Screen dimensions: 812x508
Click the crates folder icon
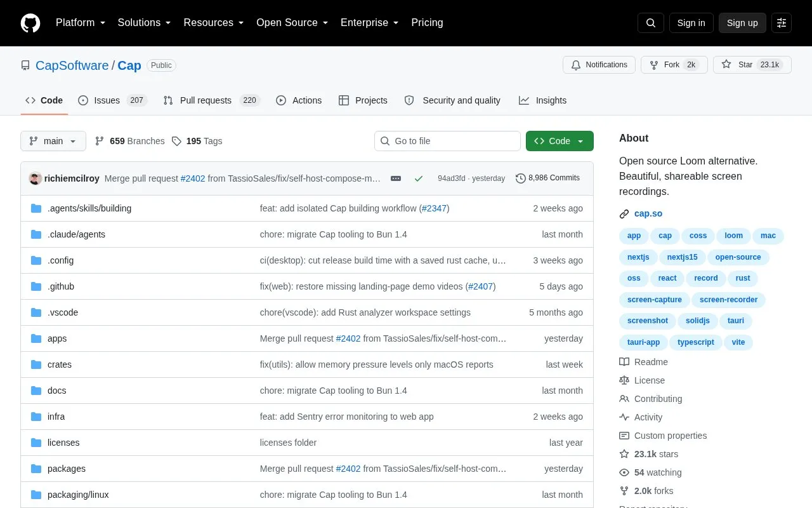pos(36,364)
